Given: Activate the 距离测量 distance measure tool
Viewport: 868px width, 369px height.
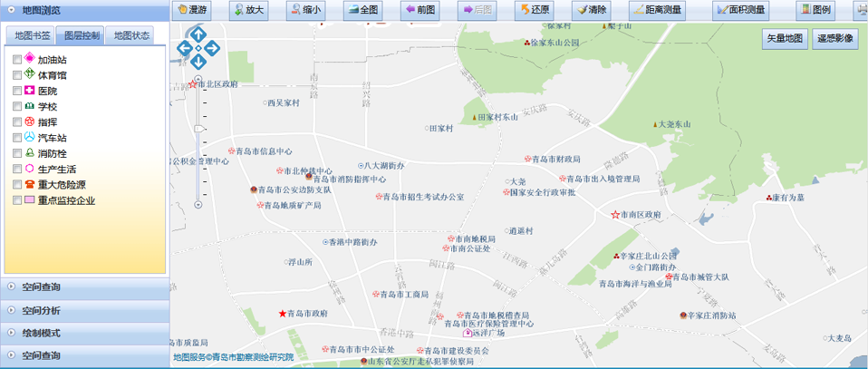Looking at the screenshot, I should click(x=659, y=10).
